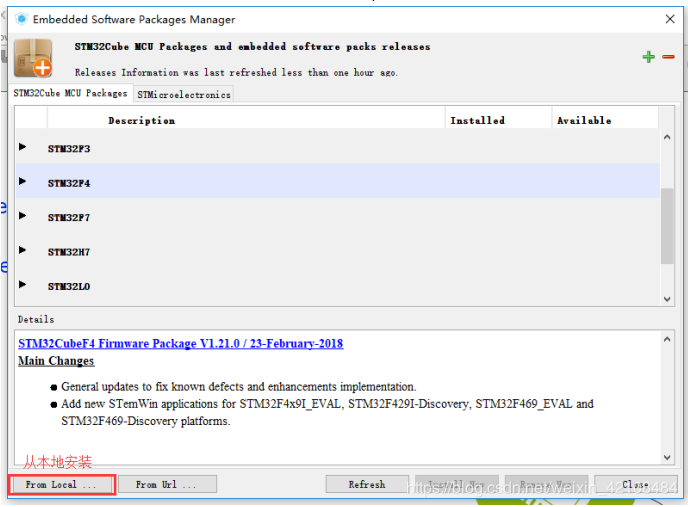Click the package box icon with orange plus
The image size is (688, 507).
click(x=33, y=58)
